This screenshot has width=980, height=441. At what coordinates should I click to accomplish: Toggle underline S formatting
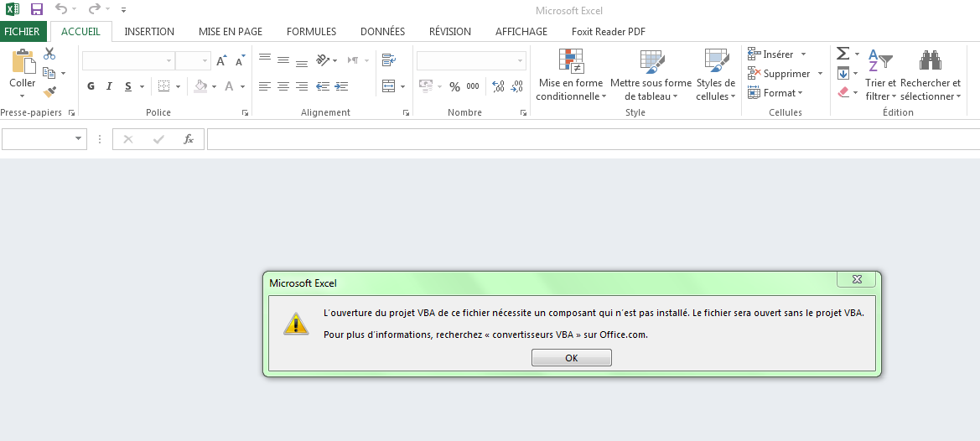[x=128, y=86]
